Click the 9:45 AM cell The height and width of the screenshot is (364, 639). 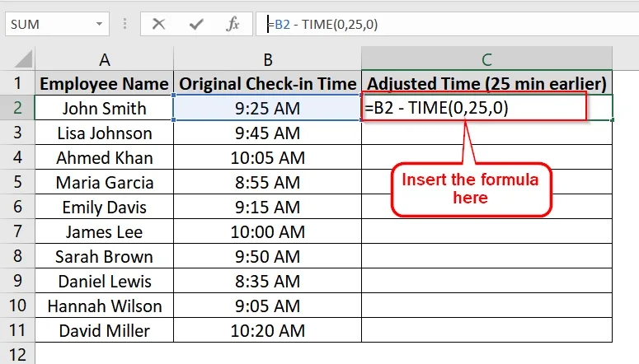267,133
